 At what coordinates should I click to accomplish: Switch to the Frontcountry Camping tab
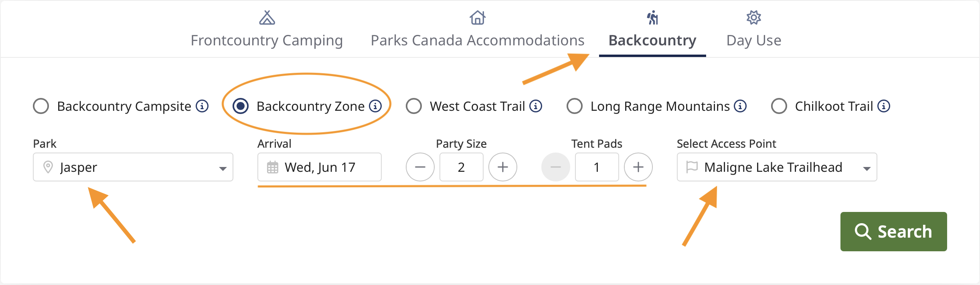pyautogui.click(x=267, y=30)
